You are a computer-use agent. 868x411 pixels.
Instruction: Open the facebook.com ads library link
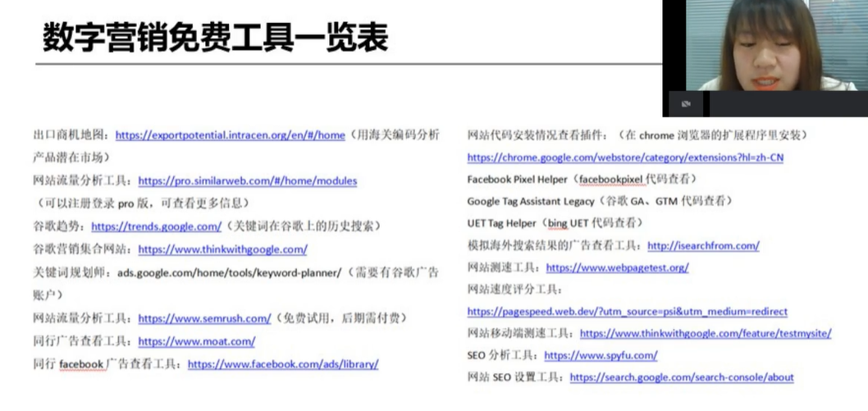pyautogui.click(x=283, y=364)
